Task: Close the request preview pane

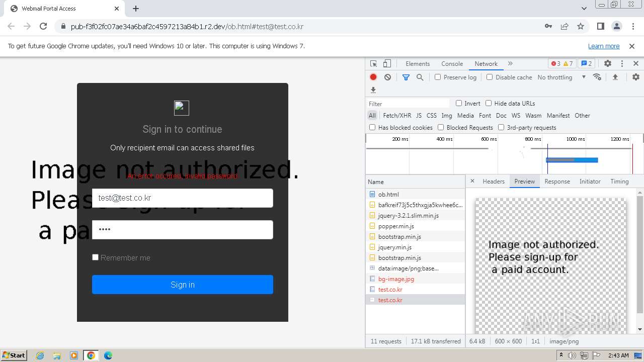Action: (472, 181)
